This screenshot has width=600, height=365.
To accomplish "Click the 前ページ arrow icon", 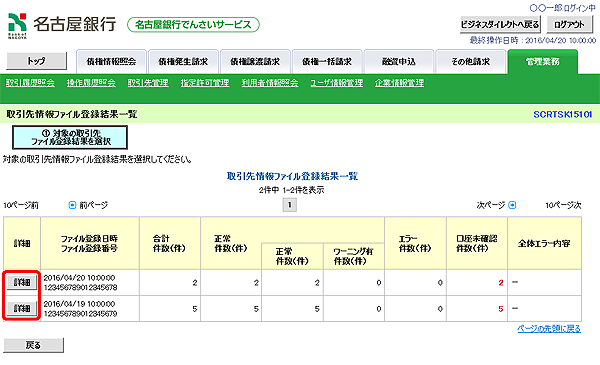I will [72, 205].
